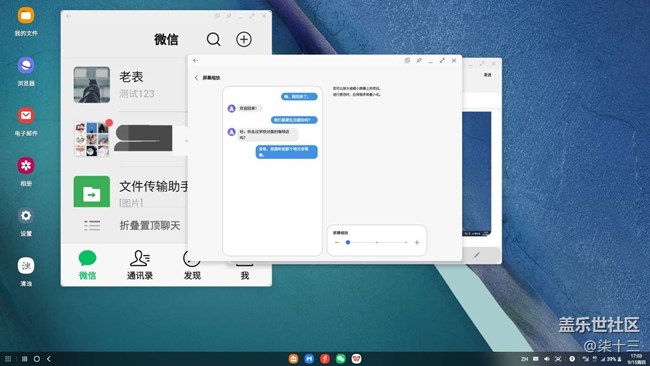Open the 相册 gallery icon
The width and height of the screenshot is (650, 366).
(26, 172)
